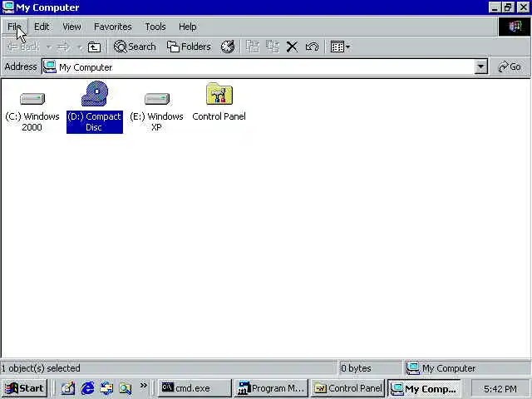Click the Copy To toolbar icon
This screenshot has height=399, width=532.
[273, 47]
